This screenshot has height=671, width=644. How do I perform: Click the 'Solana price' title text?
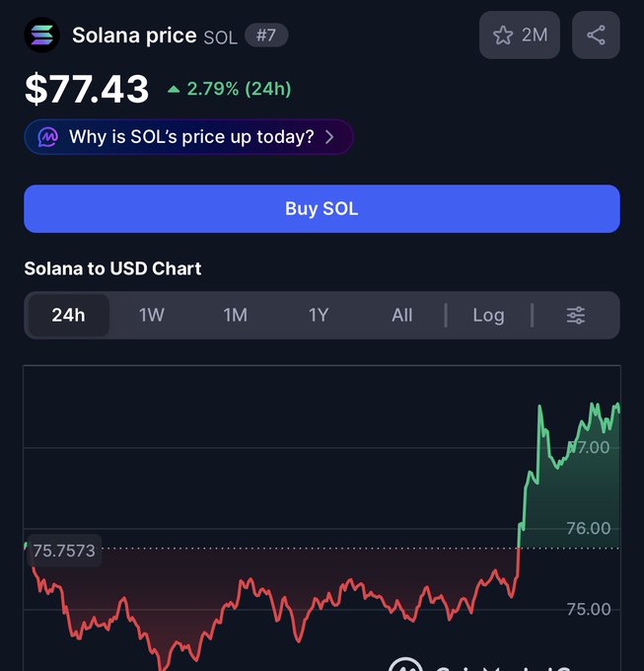coord(134,36)
